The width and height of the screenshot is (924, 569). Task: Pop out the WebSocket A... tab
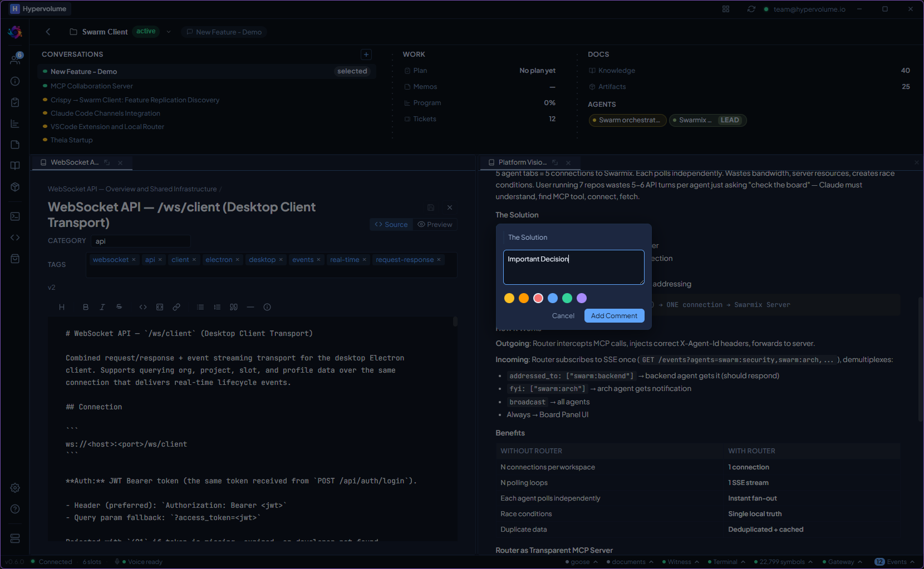[107, 162]
